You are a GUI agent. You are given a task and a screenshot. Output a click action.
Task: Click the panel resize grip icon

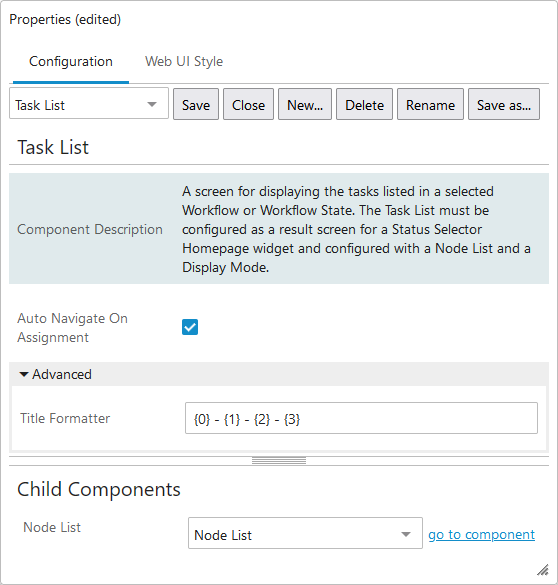543,570
